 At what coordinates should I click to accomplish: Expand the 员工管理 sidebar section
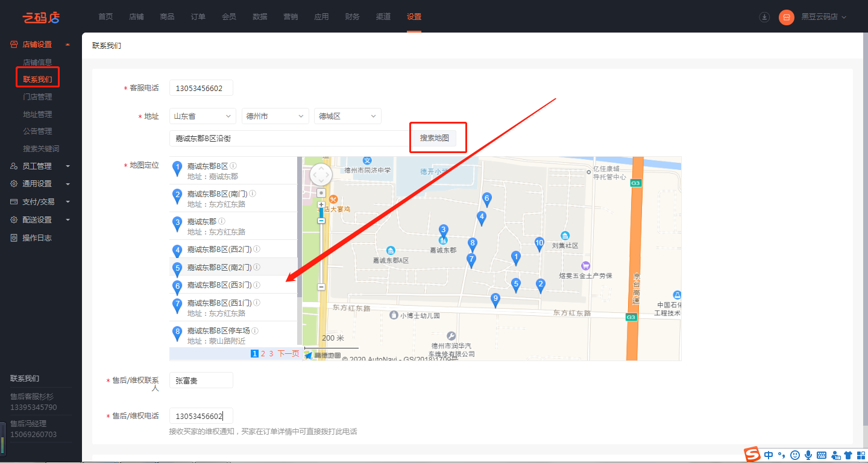[41, 166]
